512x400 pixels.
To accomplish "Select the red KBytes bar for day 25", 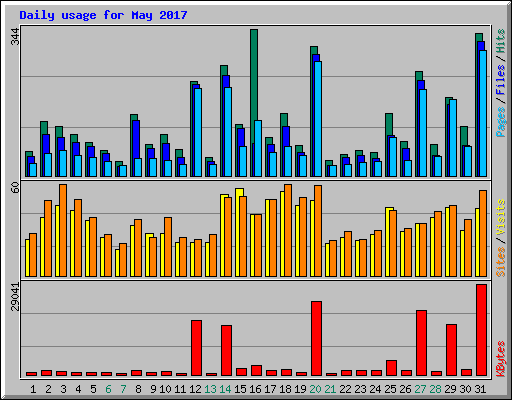I will 392,368.
